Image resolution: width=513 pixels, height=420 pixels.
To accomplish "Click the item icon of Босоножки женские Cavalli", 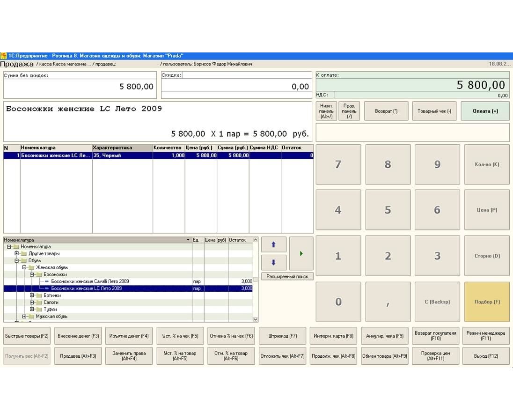I will click(46, 281).
